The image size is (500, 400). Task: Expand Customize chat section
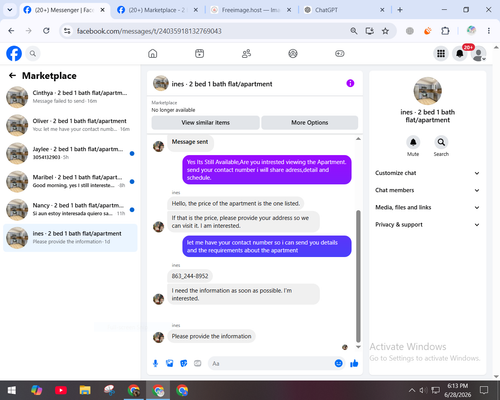tap(428, 173)
